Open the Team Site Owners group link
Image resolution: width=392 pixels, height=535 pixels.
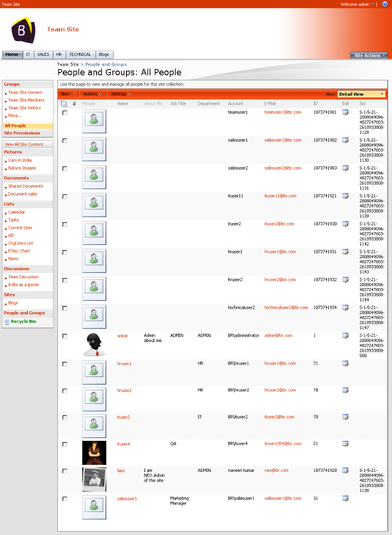point(24,92)
